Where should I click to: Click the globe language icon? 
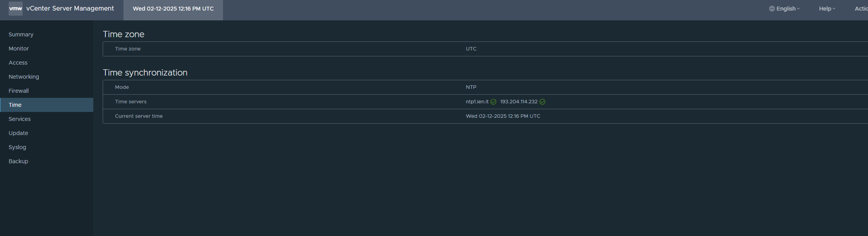point(772,9)
